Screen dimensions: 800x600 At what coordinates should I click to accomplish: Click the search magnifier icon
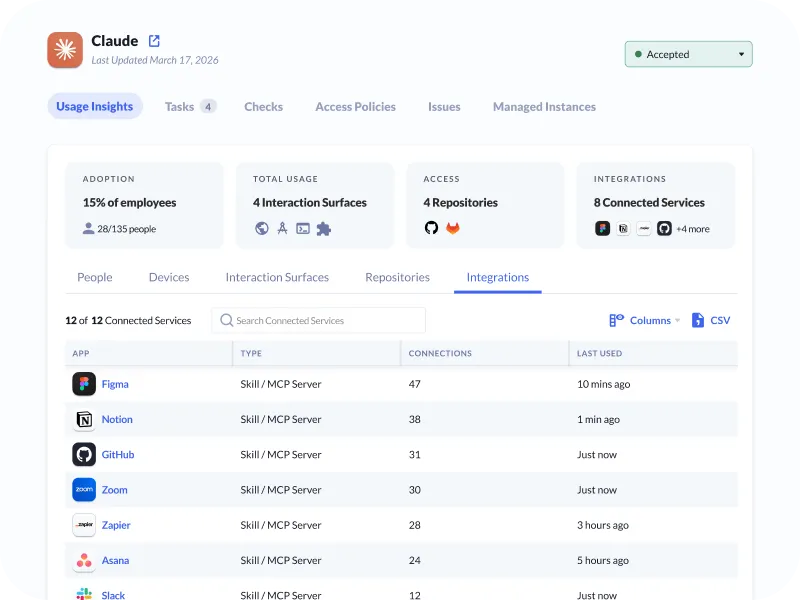[x=227, y=320]
